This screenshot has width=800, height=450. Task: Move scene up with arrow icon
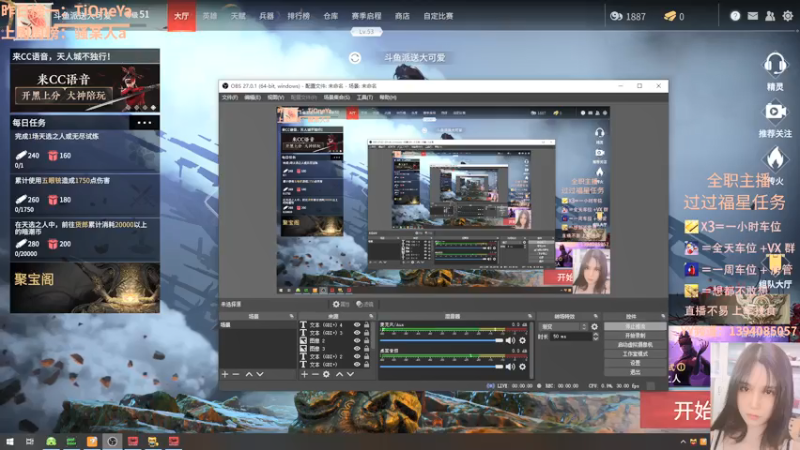[249, 374]
